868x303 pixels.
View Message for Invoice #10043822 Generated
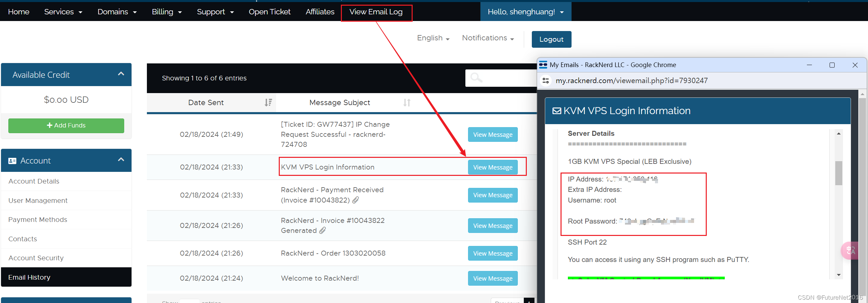point(493,226)
